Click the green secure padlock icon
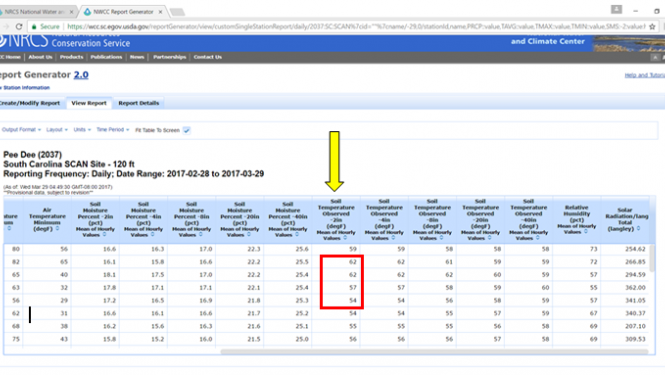Viewport: 665px width, 375px height. (34, 26)
